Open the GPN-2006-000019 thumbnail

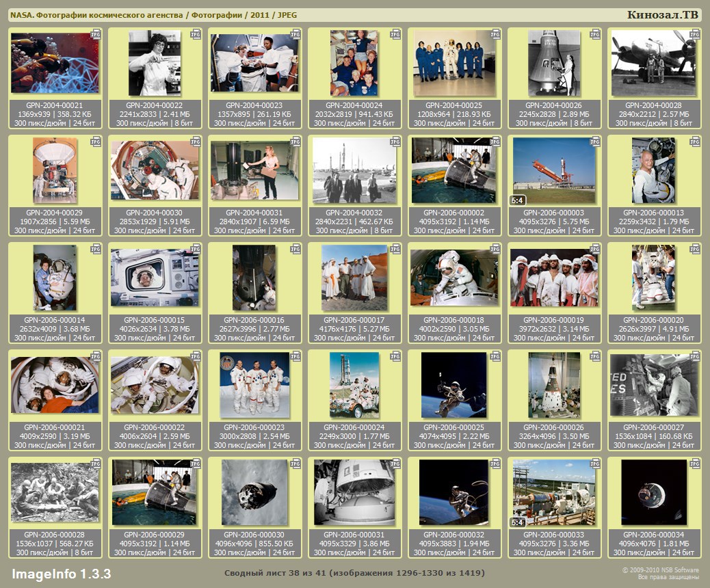coord(554,278)
